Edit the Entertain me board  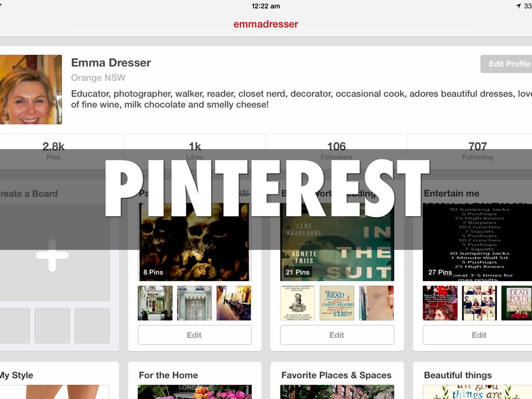[x=477, y=335]
